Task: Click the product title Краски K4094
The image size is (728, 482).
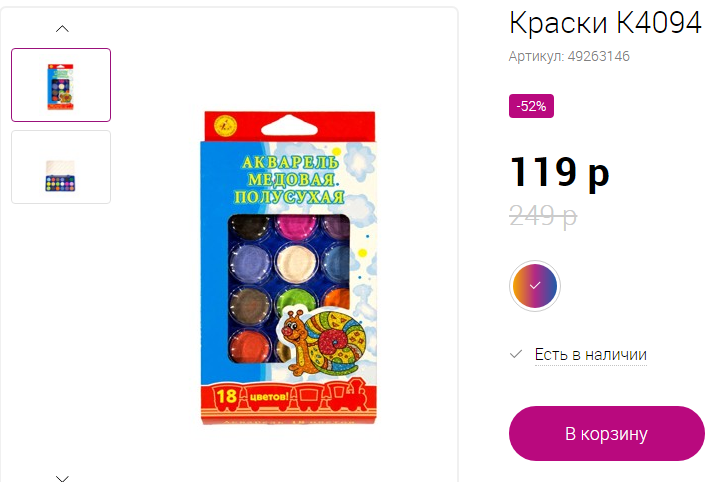Action: (x=605, y=23)
